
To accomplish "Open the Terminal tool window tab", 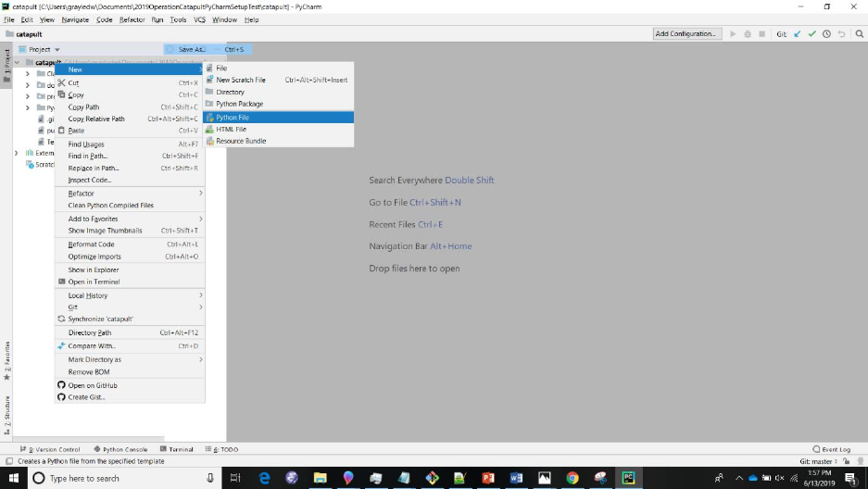I will 177,449.
